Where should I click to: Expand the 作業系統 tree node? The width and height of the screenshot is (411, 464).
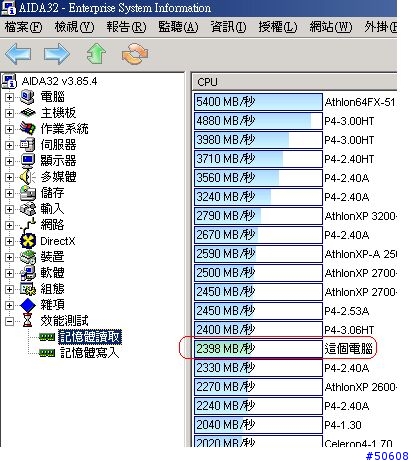point(9,129)
